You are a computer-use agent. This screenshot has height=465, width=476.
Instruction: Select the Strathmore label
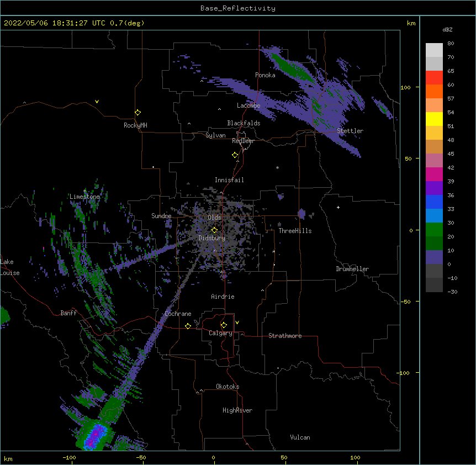(285, 336)
